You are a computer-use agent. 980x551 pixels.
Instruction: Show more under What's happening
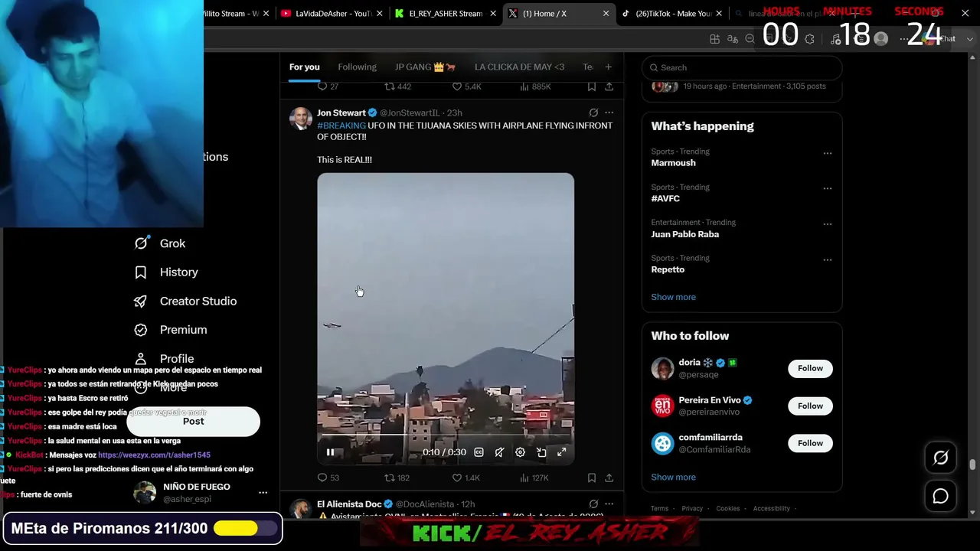(674, 297)
